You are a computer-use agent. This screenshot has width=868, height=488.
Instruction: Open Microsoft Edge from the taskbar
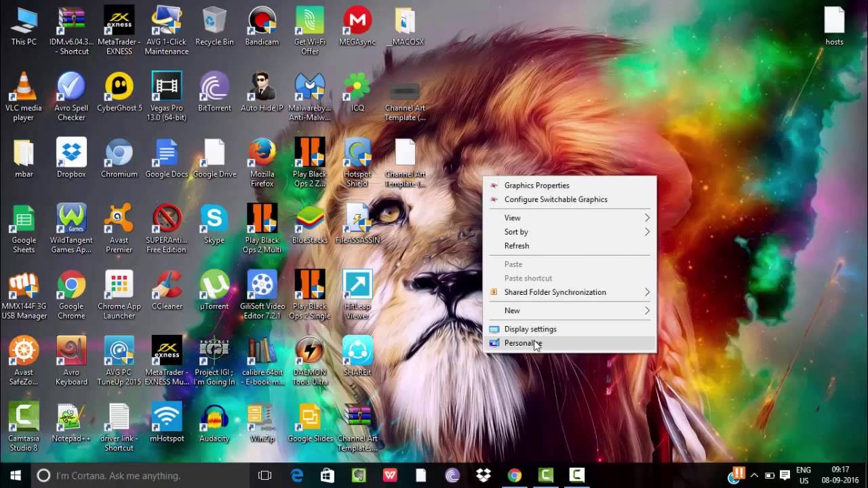tap(297, 476)
